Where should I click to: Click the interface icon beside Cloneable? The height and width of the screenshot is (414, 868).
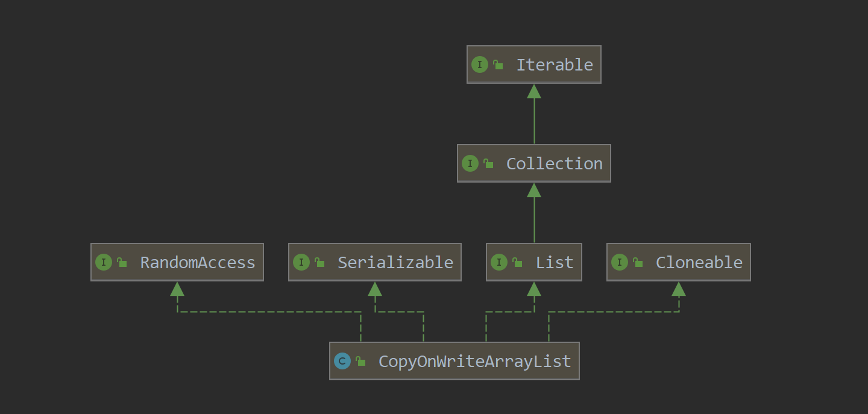(619, 262)
